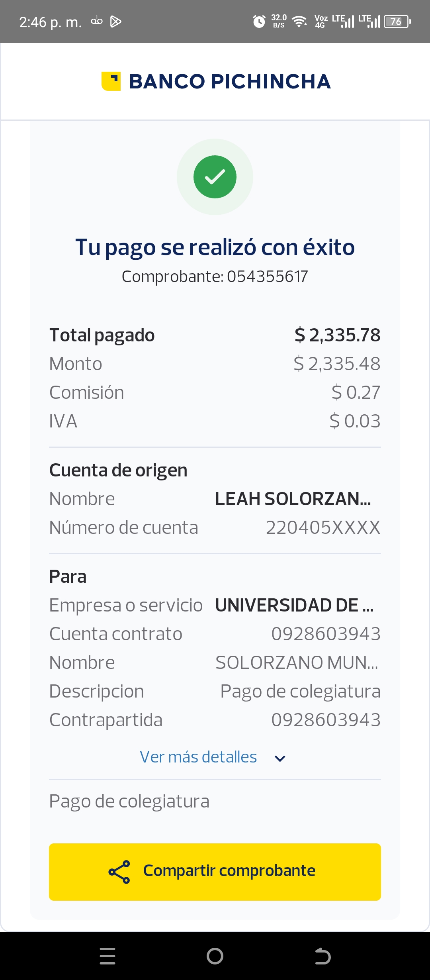Tap the 'BANCO PICHINCHA' header title
The width and height of the screenshot is (430, 980).
pos(230,82)
